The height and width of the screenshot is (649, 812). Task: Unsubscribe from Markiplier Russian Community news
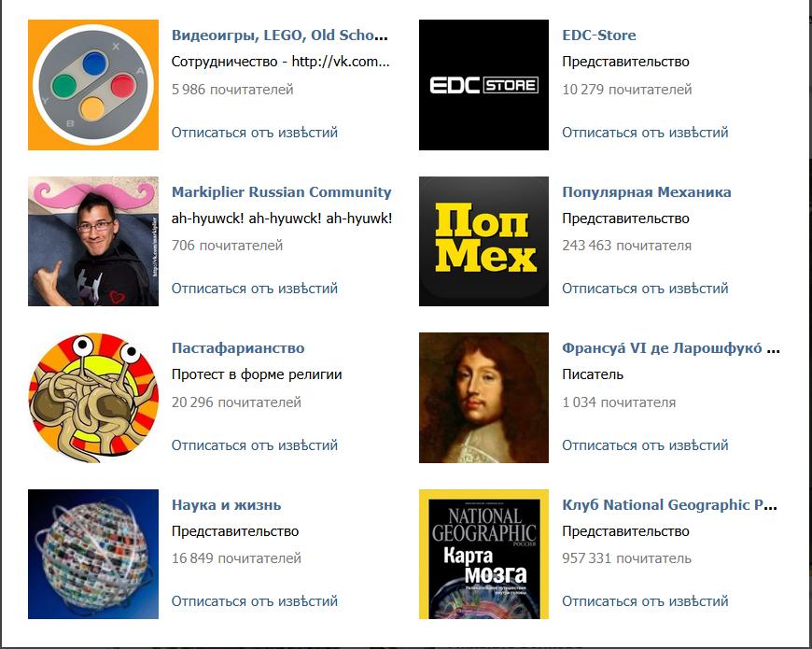[255, 289]
